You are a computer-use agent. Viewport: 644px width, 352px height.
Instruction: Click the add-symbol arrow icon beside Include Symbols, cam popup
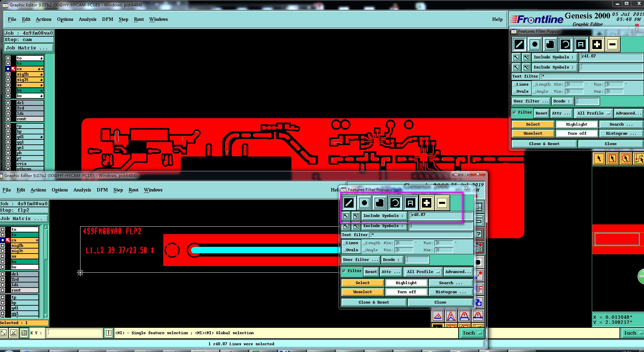point(526,57)
